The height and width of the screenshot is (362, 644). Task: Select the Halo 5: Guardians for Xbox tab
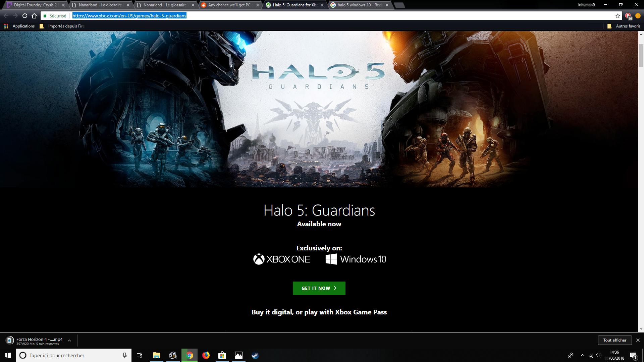[x=295, y=5]
